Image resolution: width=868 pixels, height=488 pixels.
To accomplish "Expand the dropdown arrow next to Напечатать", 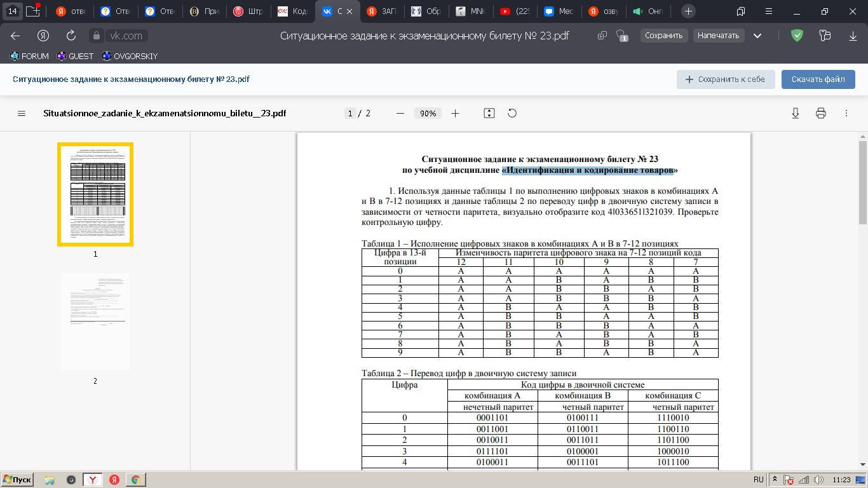I will click(757, 36).
